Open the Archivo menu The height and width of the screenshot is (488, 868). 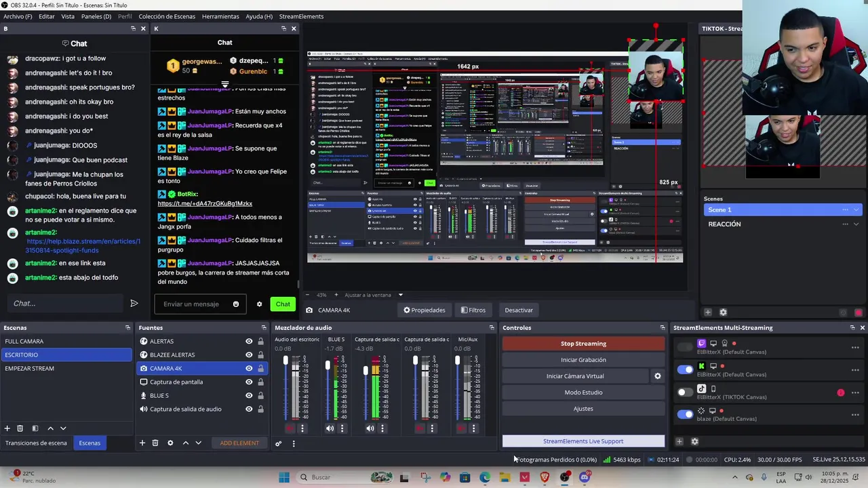point(18,16)
